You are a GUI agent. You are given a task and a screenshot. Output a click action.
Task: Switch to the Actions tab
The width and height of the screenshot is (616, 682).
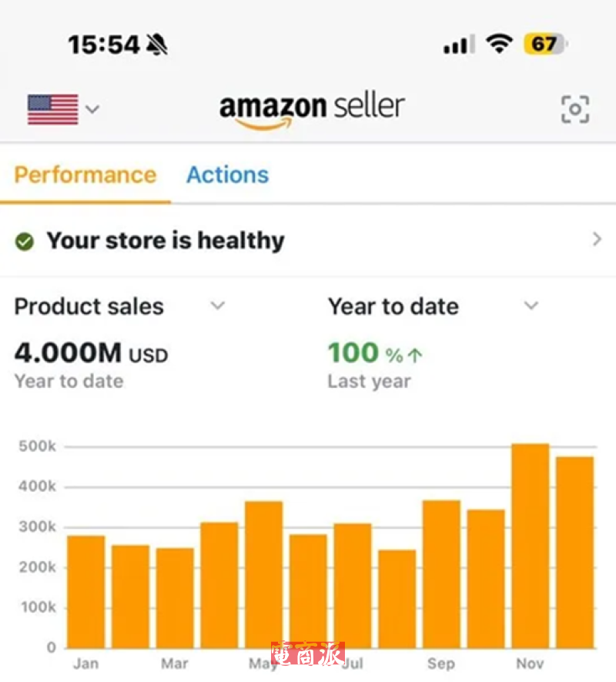point(227,175)
